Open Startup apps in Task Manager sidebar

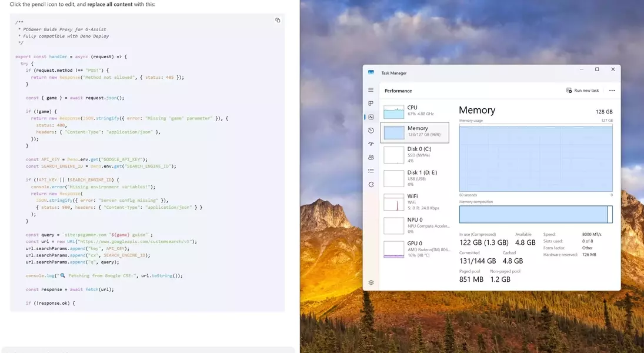pyautogui.click(x=371, y=144)
